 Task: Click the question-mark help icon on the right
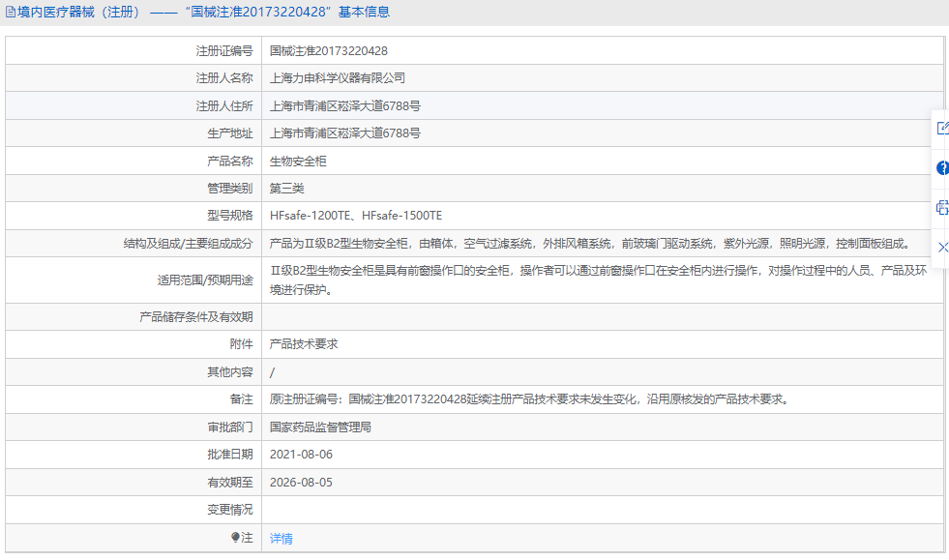[x=941, y=167]
